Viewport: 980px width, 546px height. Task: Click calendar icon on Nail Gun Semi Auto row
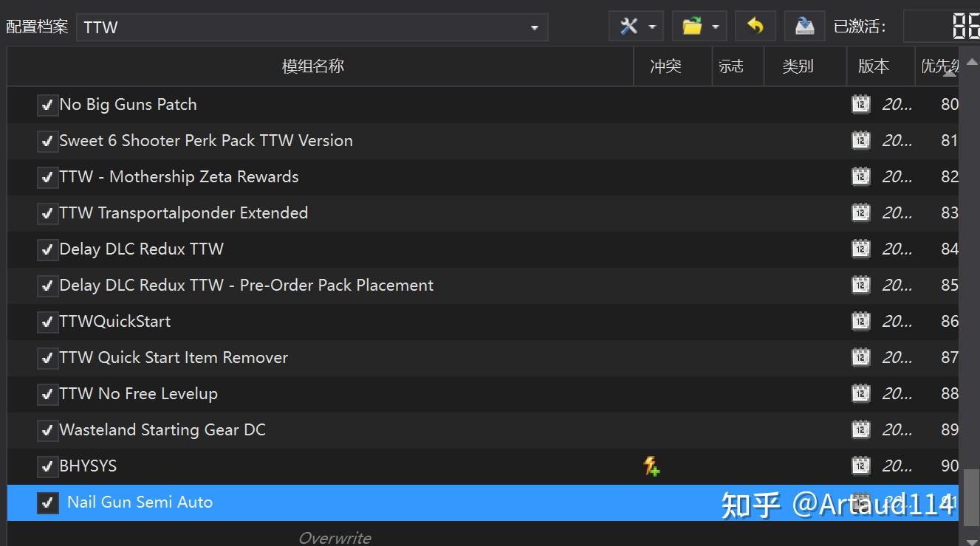tap(860, 502)
